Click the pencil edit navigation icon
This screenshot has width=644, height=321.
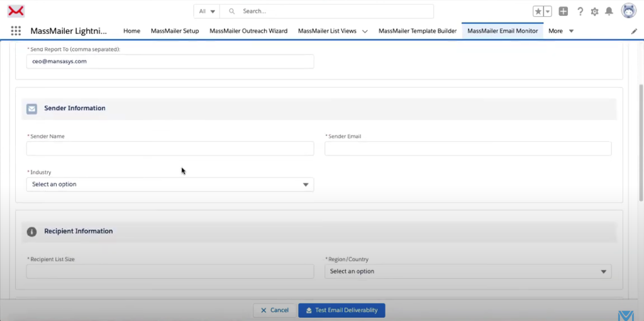[634, 31]
